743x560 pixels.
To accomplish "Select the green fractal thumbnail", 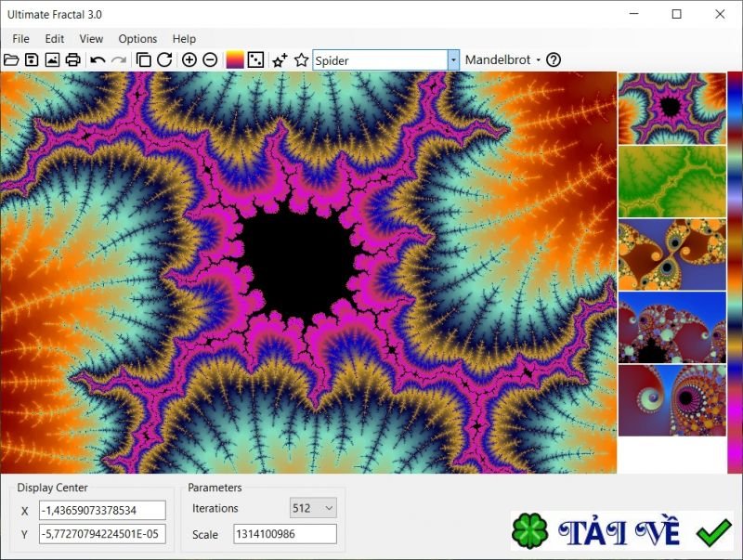I will coord(671,181).
